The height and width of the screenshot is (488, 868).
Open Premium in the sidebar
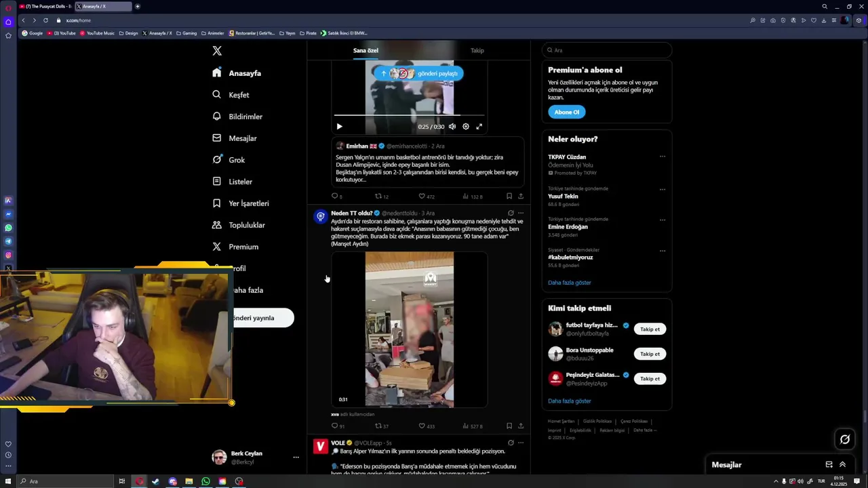235,247
